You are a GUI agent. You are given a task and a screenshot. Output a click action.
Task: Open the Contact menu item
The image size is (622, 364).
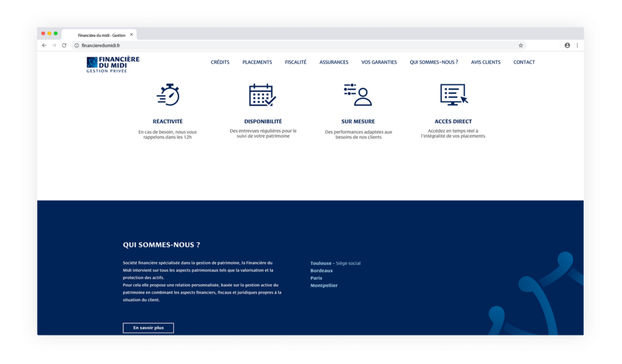524,62
